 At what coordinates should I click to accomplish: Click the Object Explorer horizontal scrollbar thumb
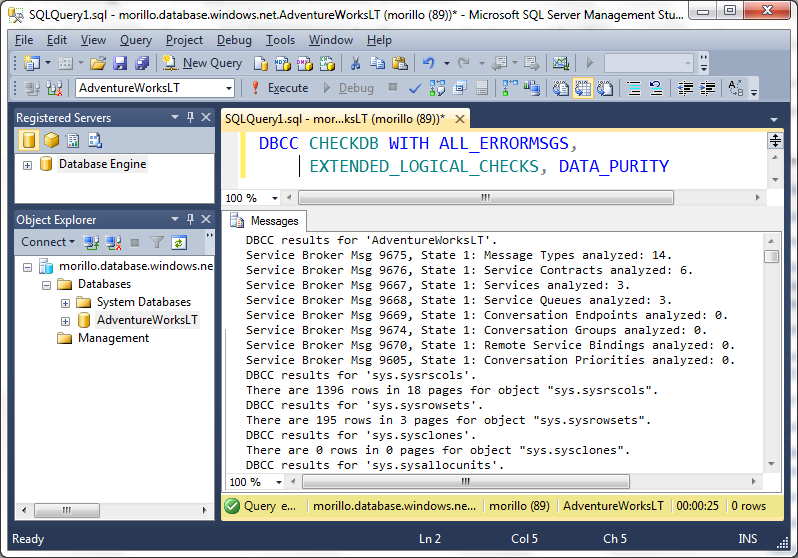click(x=67, y=510)
